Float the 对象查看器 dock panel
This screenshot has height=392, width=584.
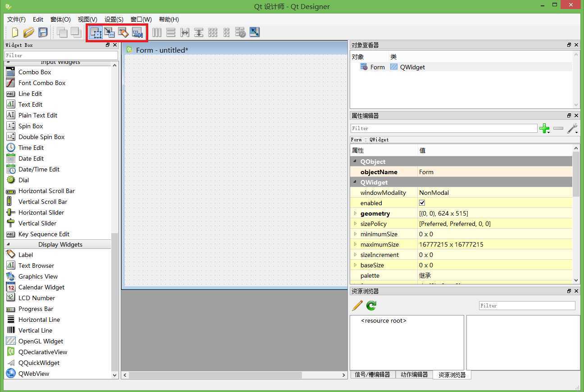tap(569, 45)
